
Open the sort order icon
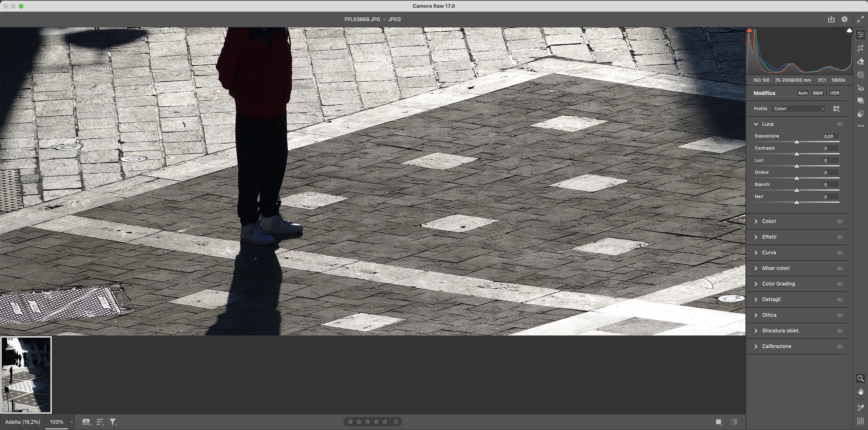[x=100, y=422]
